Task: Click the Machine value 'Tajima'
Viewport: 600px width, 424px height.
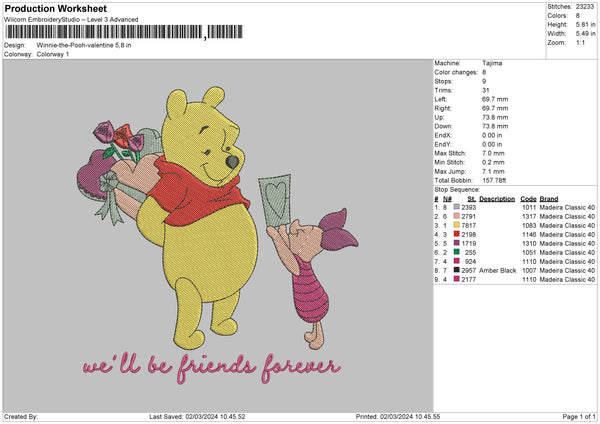Action: click(492, 63)
